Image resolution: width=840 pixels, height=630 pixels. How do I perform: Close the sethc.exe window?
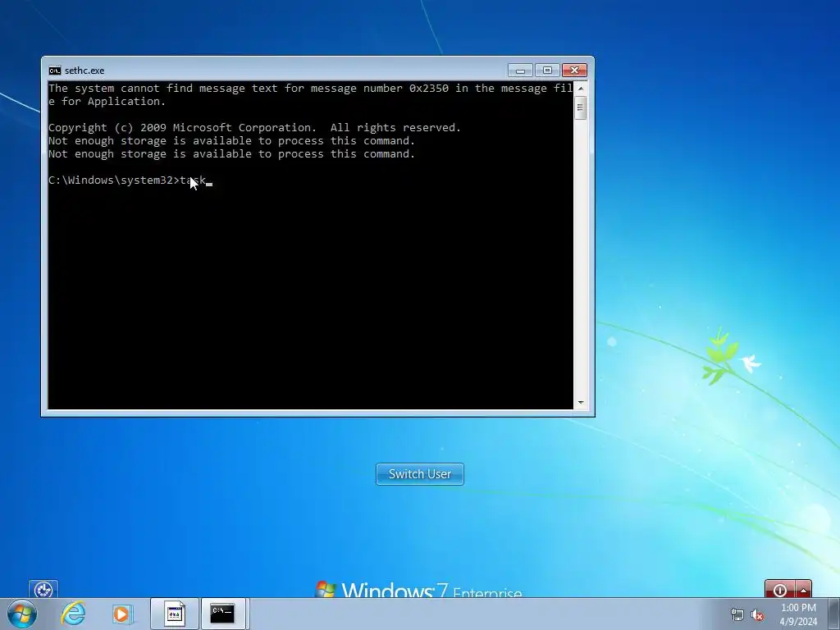click(574, 71)
